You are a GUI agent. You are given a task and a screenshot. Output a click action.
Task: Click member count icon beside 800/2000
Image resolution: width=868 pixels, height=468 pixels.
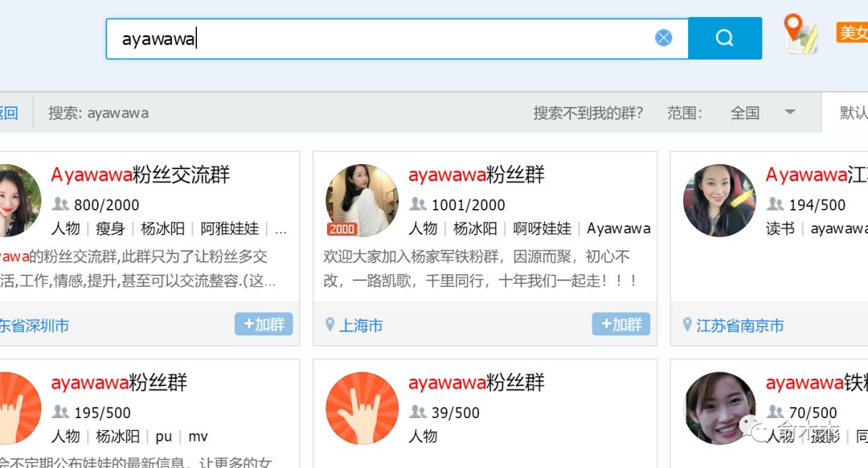(60, 204)
